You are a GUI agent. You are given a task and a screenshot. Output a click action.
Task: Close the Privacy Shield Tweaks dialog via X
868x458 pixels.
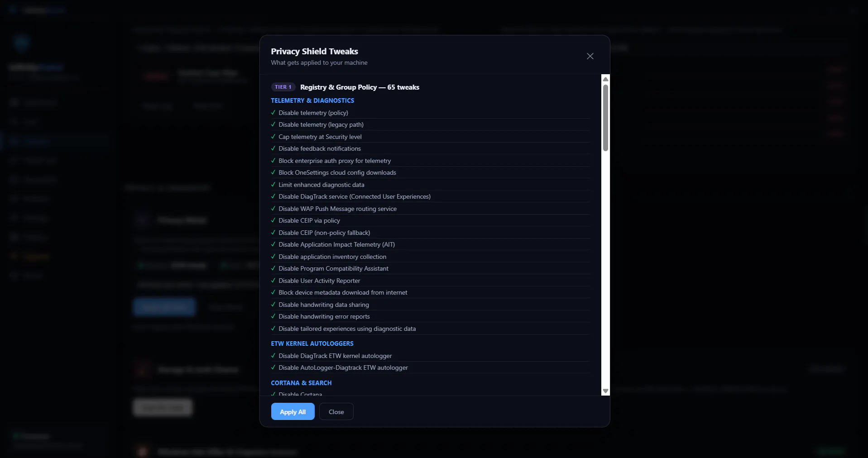(x=590, y=56)
